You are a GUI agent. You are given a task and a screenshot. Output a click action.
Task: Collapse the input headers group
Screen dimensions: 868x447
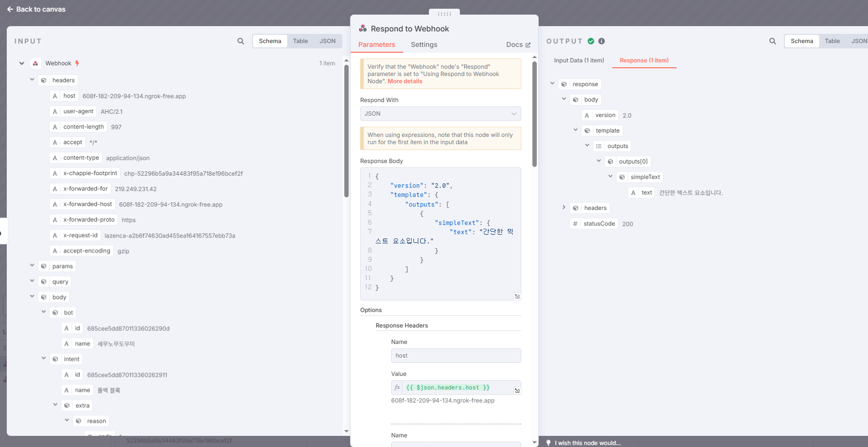pos(32,79)
